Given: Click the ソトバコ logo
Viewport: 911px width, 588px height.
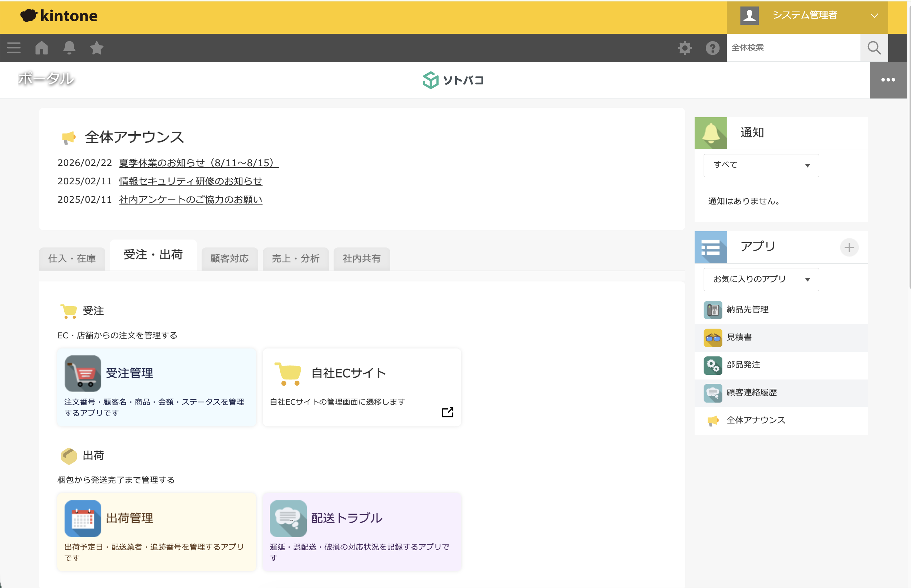Looking at the screenshot, I should coord(453,80).
